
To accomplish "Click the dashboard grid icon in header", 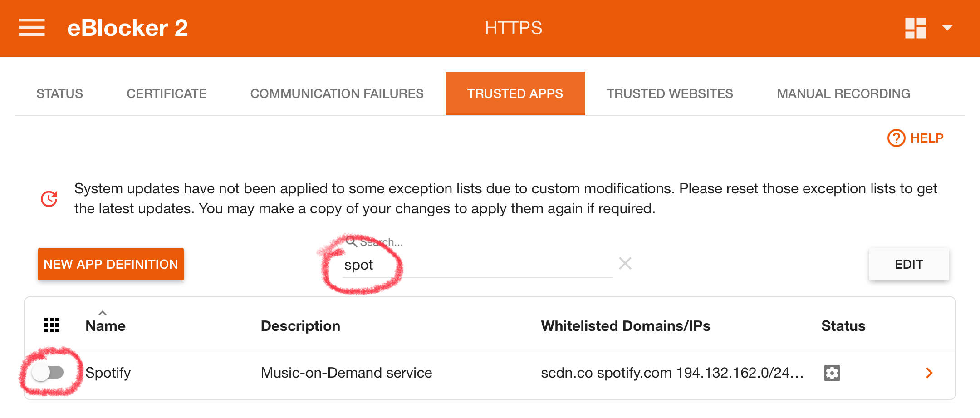I will coord(915,28).
